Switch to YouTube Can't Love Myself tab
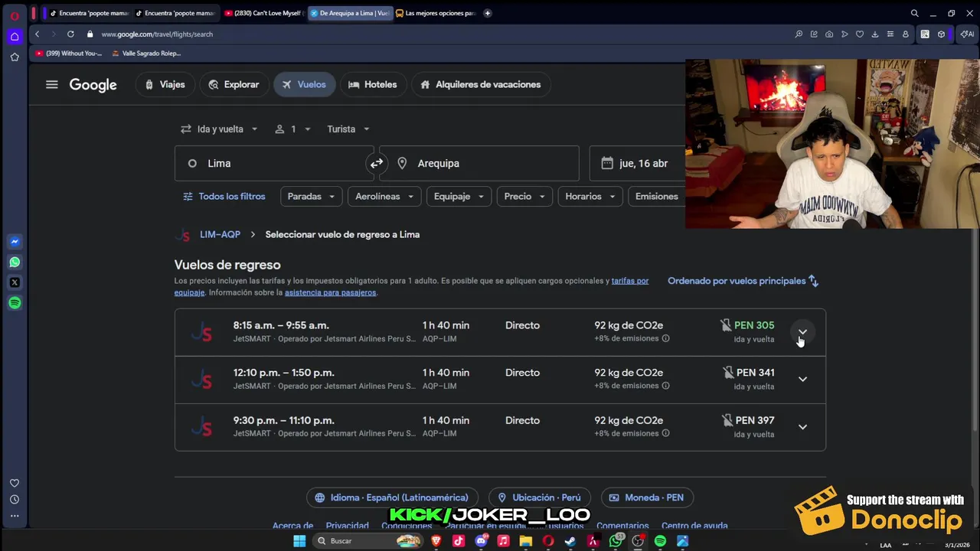This screenshot has width=980, height=551. coord(263,13)
